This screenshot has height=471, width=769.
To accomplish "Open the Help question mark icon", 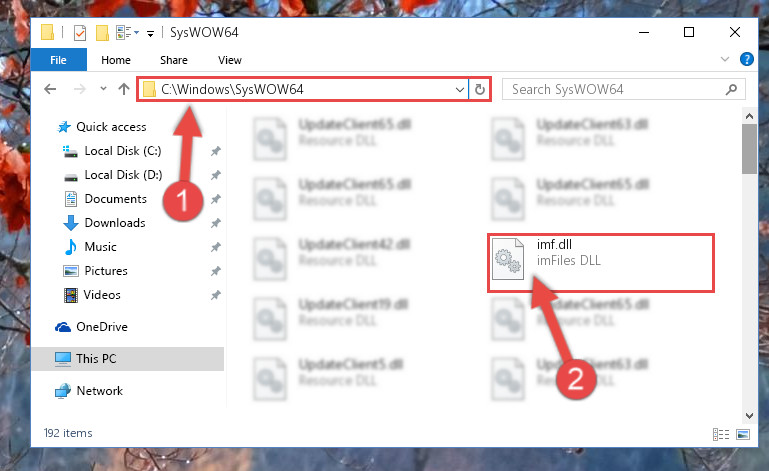I will point(746,59).
